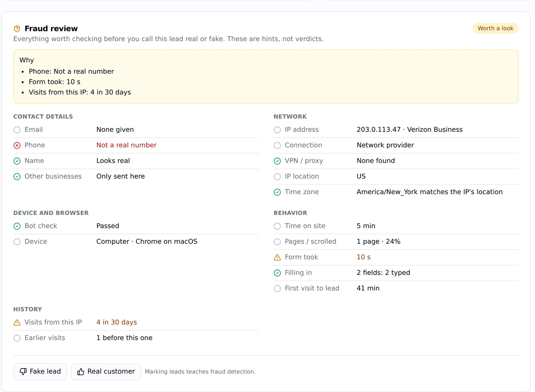Click the Worth a look badge
The height and width of the screenshot is (392, 535).
[x=495, y=28]
